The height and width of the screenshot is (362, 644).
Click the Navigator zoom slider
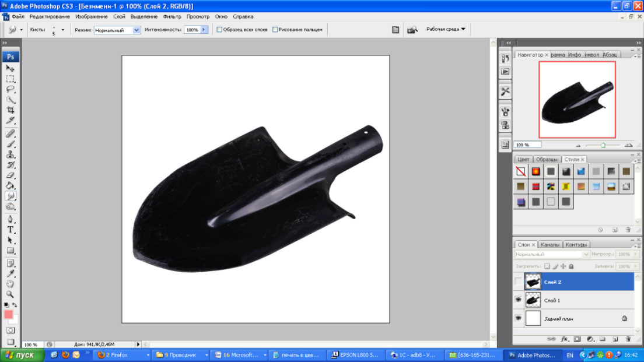click(603, 145)
